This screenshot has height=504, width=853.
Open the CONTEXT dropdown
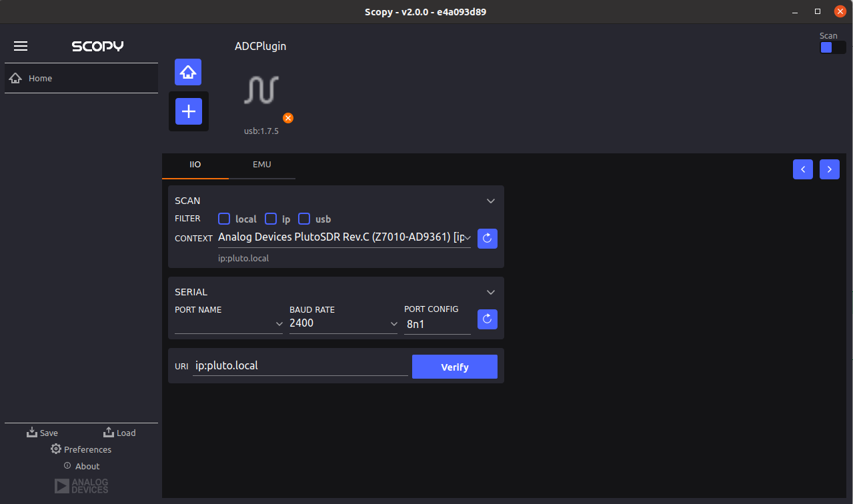[344, 238]
